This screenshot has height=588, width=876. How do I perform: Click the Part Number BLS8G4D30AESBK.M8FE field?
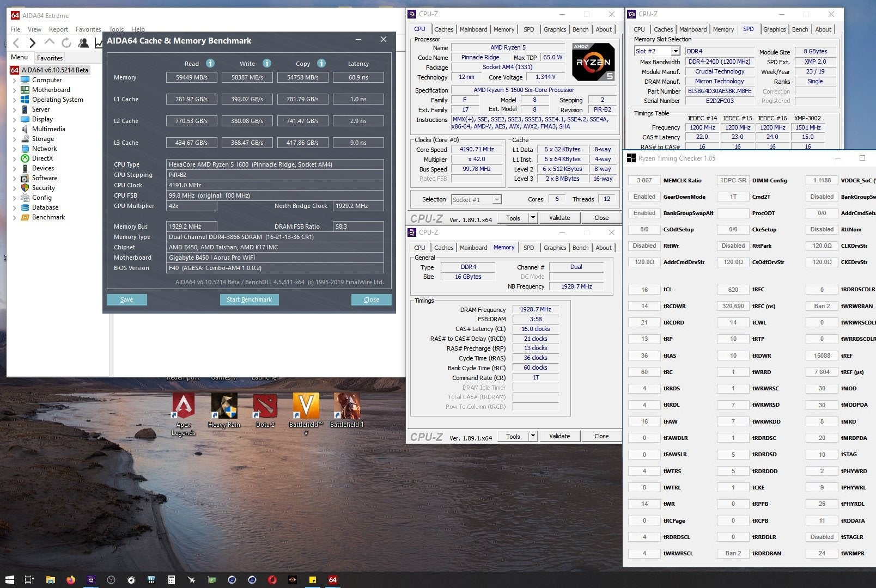[x=720, y=91]
